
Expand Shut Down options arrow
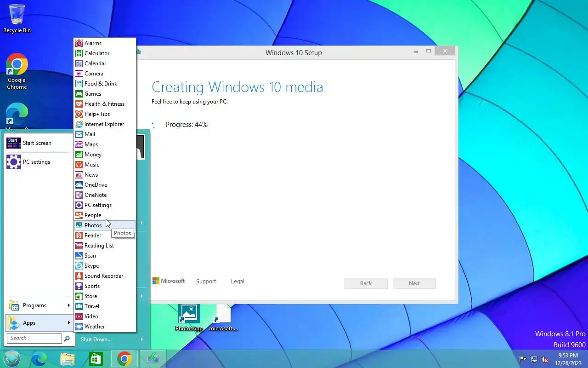pos(141,339)
